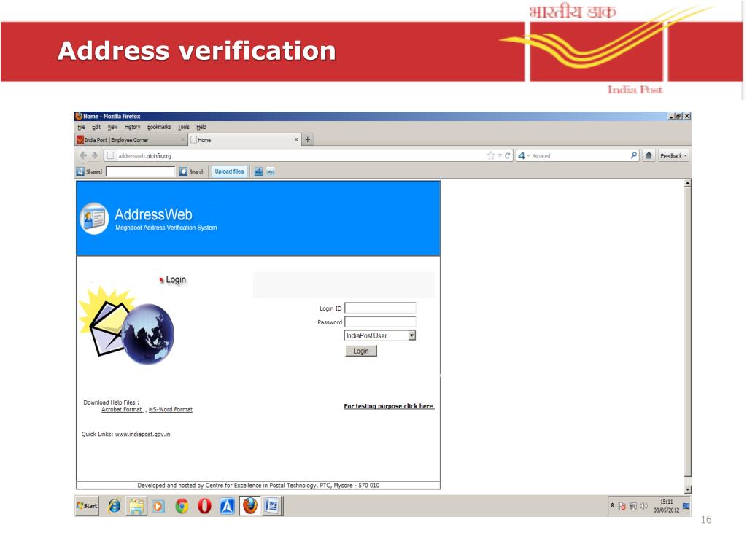The height and width of the screenshot is (560, 747).
Task: Click red flag Action Center tray icon
Action: click(622, 506)
